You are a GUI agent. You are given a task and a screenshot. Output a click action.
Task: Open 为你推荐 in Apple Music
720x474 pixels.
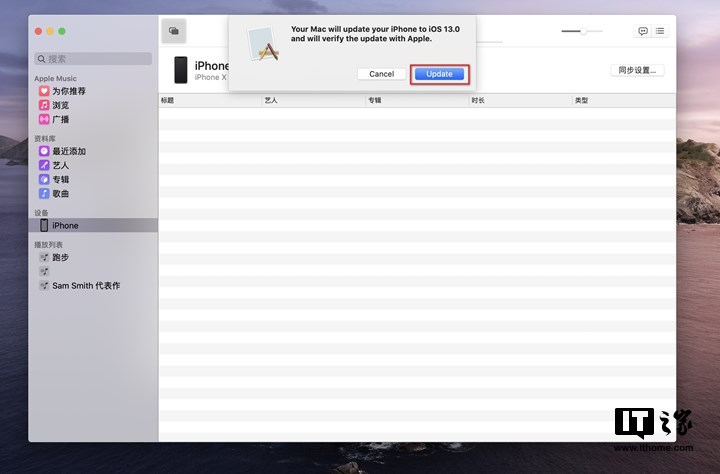coord(69,91)
